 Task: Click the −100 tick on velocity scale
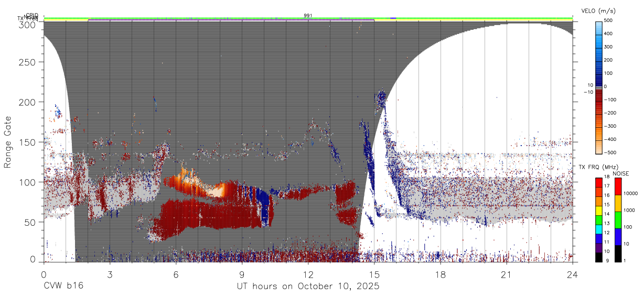click(x=611, y=100)
